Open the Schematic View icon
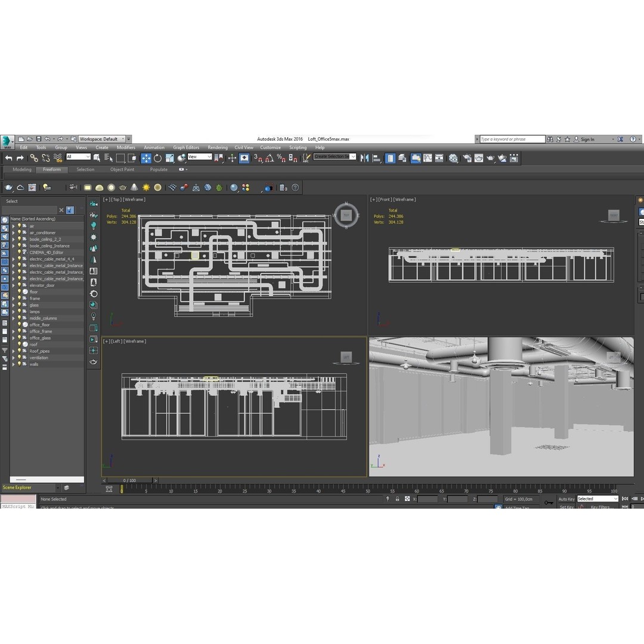 pos(439,158)
